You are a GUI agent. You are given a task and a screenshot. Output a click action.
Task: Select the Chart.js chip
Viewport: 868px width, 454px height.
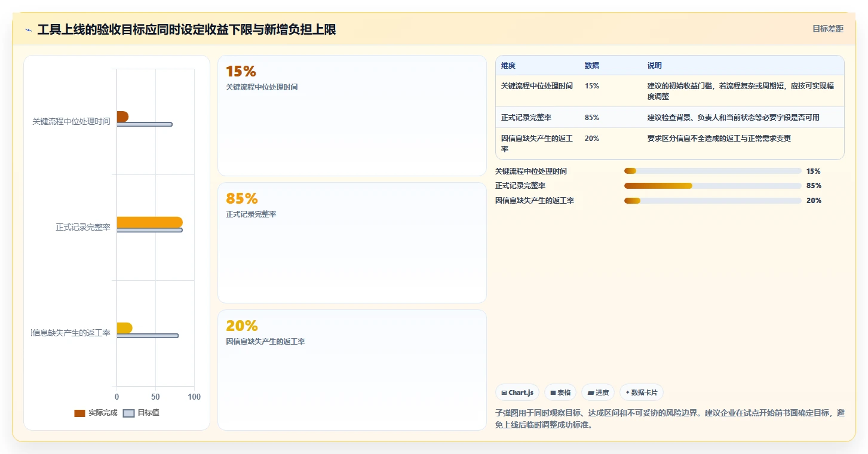pyautogui.click(x=517, y=392)
